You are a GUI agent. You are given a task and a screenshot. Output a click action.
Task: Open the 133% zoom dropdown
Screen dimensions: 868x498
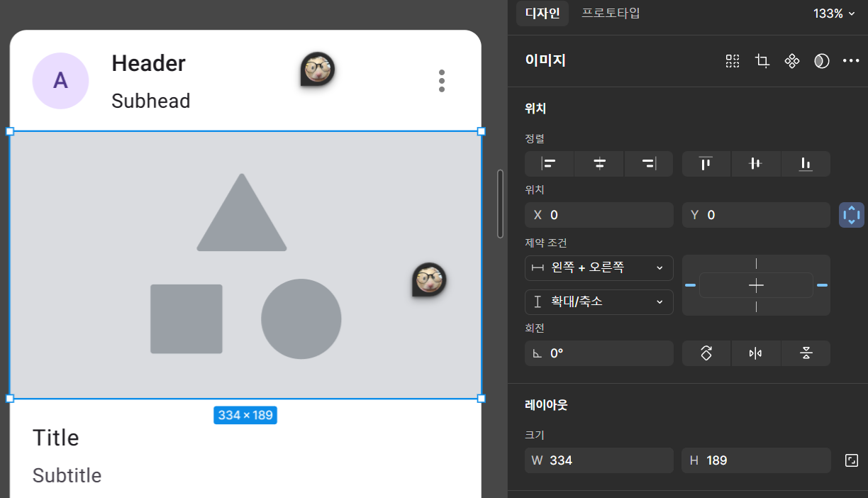(x=834, y=13)
